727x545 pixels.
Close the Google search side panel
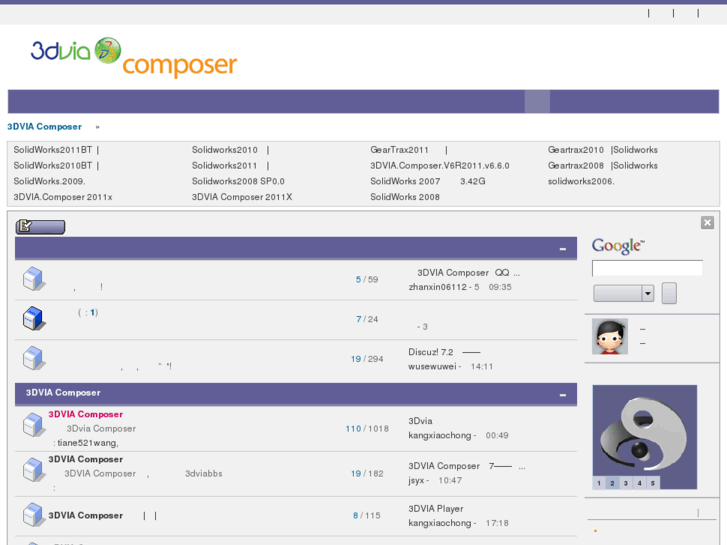point(707,223)
